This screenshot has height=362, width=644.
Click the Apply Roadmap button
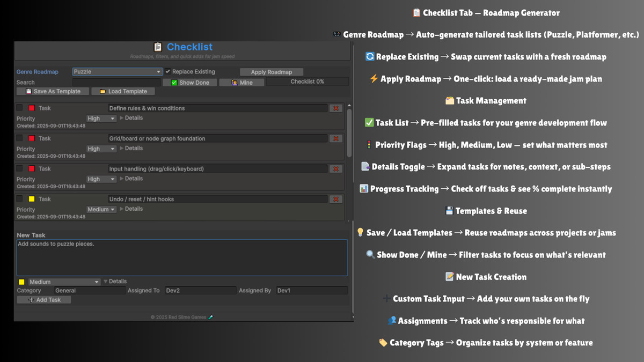point(272,72)
